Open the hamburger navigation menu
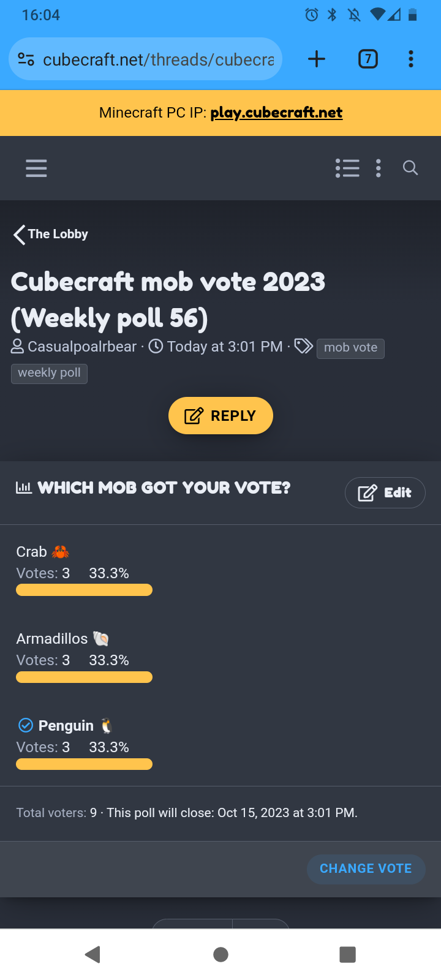This screenshot has width=441, height=980. [x=36, y=168]
